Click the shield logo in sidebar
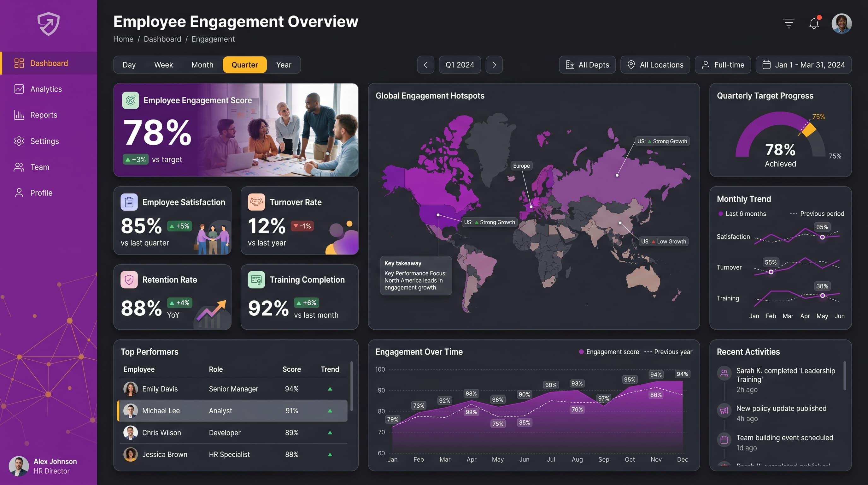This screenshot has height=485, width=868. pos(49,24)
